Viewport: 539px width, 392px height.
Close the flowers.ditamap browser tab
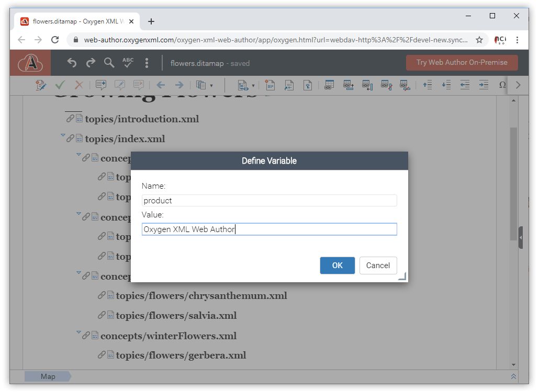[131, 21]
